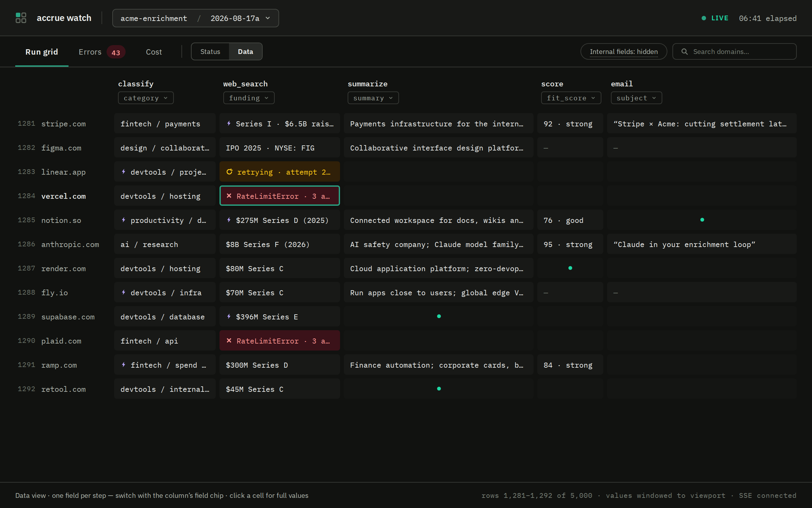Screen dimensions: 812x508
Task: Open the anthropic.com domain row
Action: pyautogui.click(x=70, y=244)
